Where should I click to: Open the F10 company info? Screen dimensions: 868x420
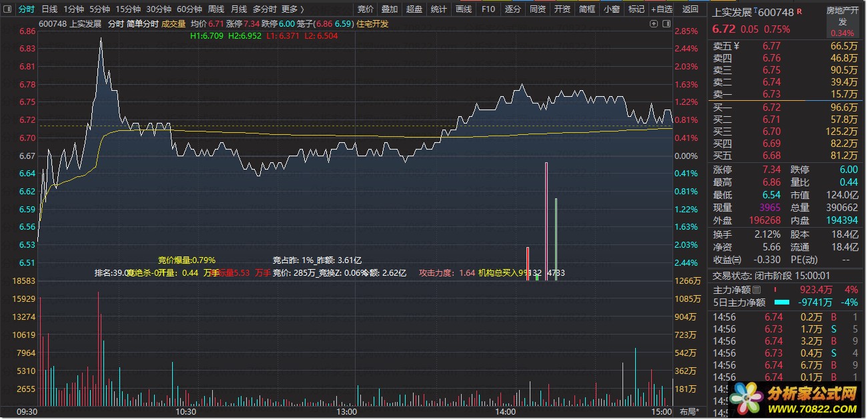pyautogui.click(x=488, y=9)
